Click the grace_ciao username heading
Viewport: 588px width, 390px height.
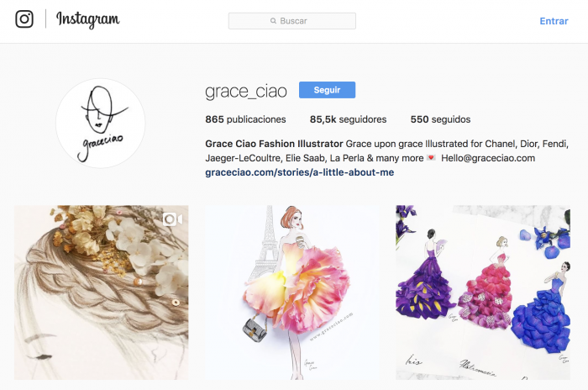coord(246,91)
